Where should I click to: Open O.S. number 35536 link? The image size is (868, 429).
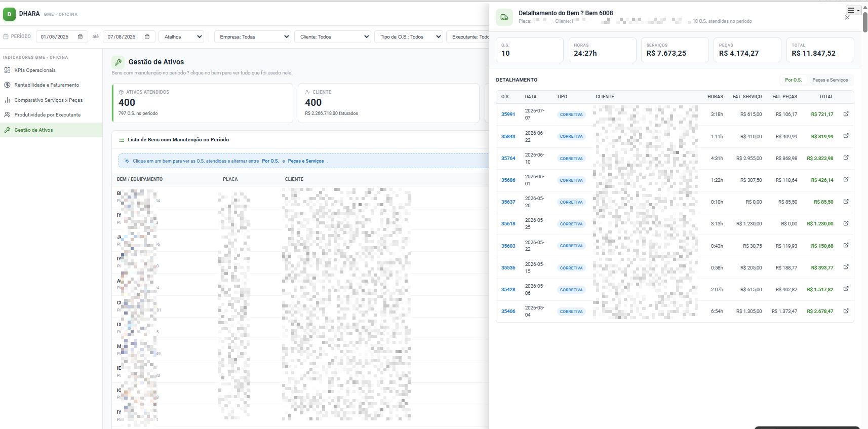tap(508, 268)
